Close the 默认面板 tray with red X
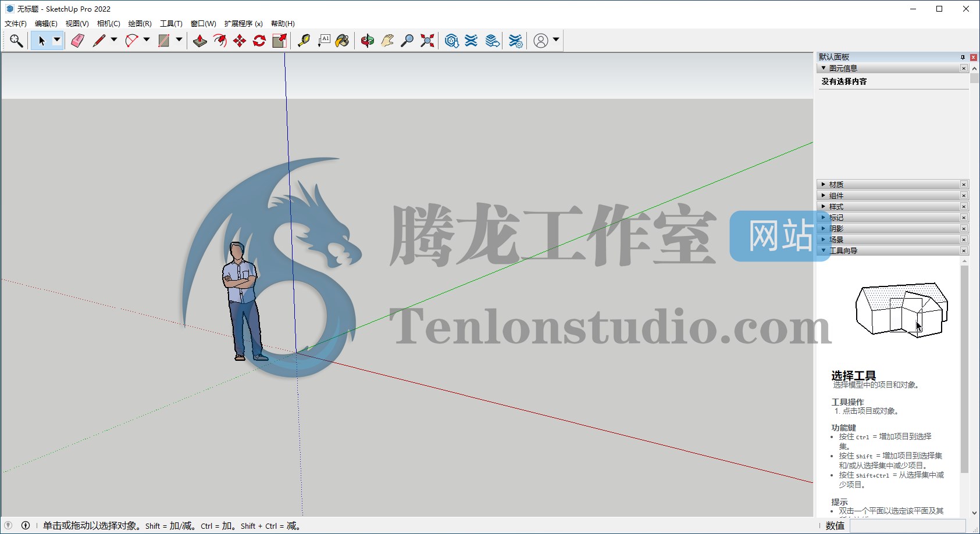Screen dimensions: 980x534 coord(973,57)
